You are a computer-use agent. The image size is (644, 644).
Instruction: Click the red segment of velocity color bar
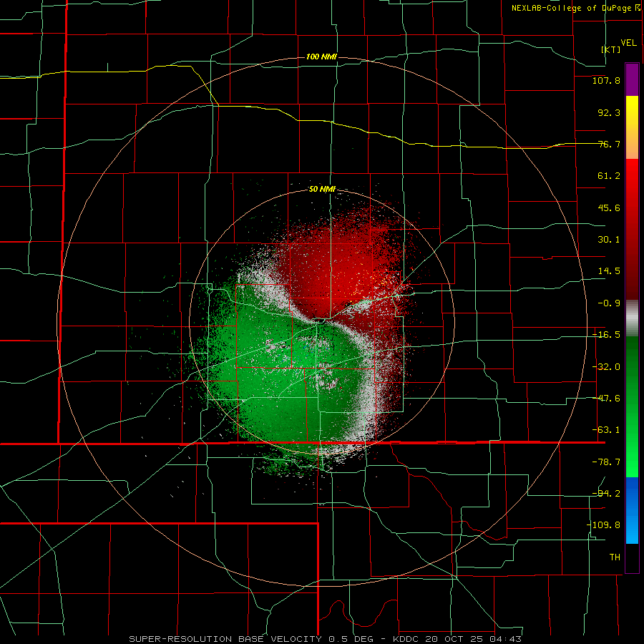pos(632,229)
